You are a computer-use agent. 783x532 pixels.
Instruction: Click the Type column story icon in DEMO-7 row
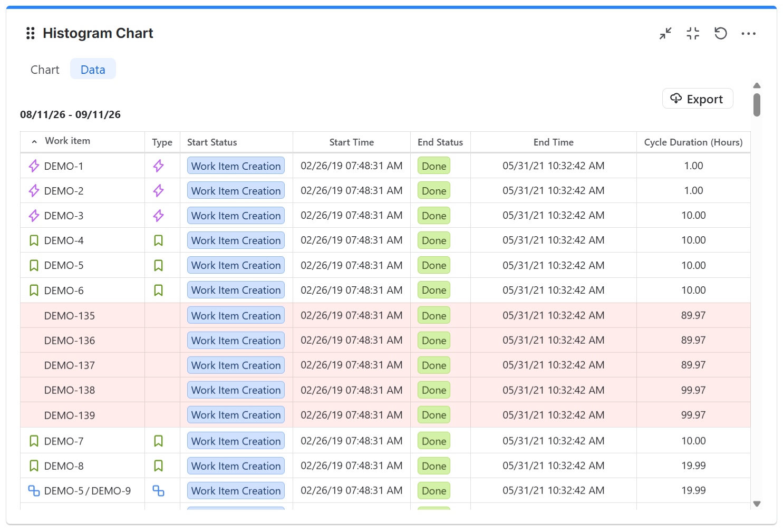[158, 441]
